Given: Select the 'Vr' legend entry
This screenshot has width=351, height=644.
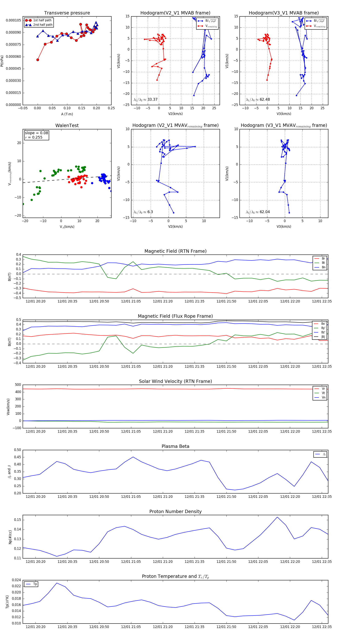Looking at the screenshot, I should pos(320,389).
